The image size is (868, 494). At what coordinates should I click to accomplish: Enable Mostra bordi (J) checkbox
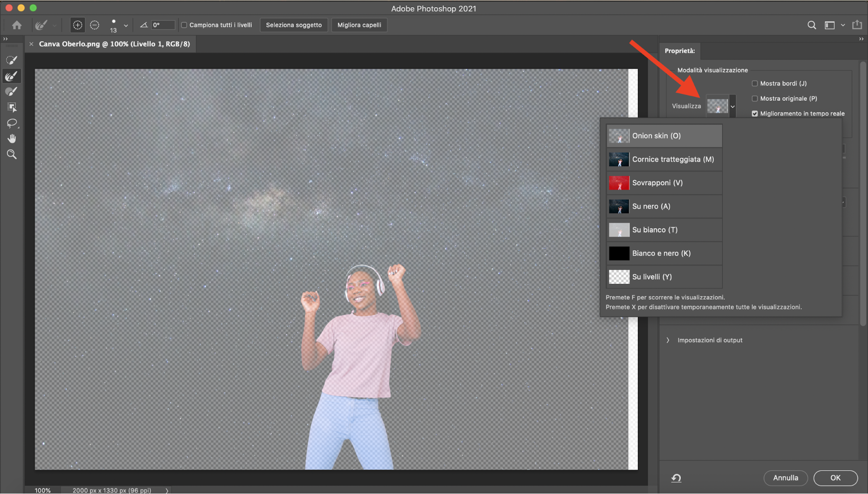tap(755, 83)
